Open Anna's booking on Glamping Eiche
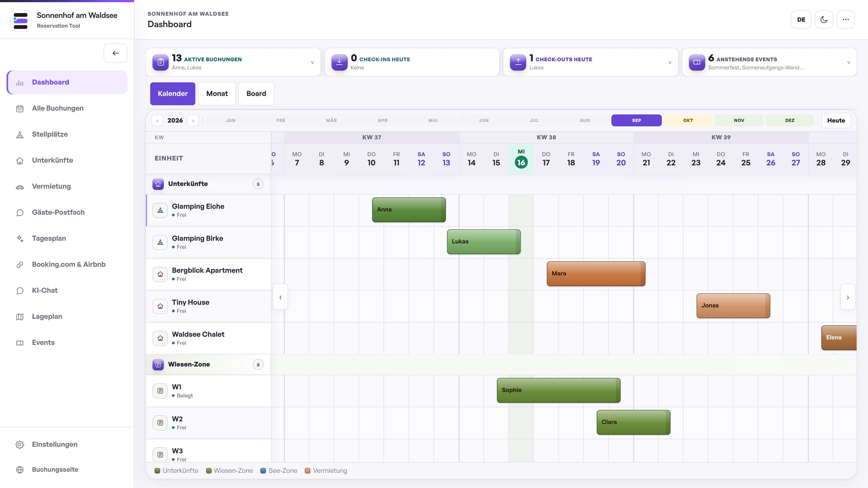The height and width of the screenshot is (488, 868). [x=409, y=210]
